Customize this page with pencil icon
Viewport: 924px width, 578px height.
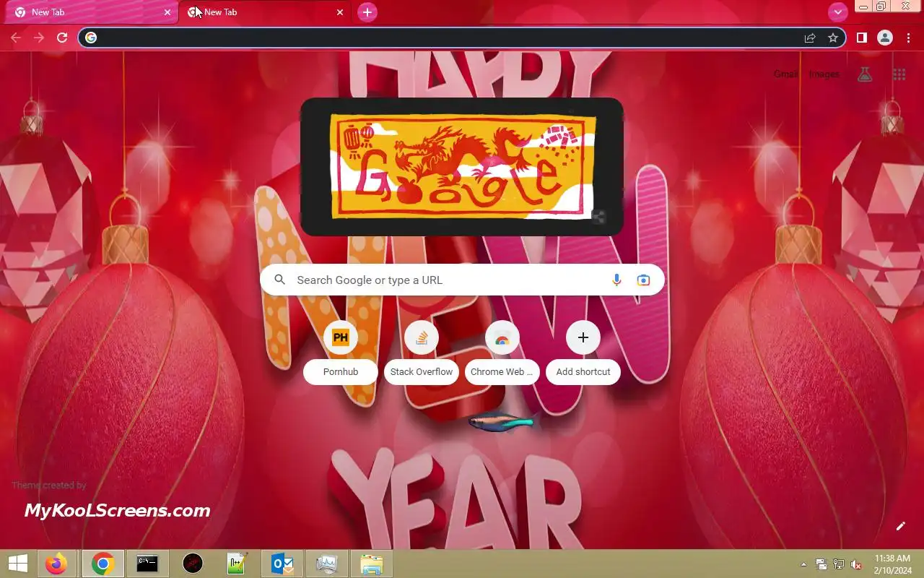coord(900,526)
